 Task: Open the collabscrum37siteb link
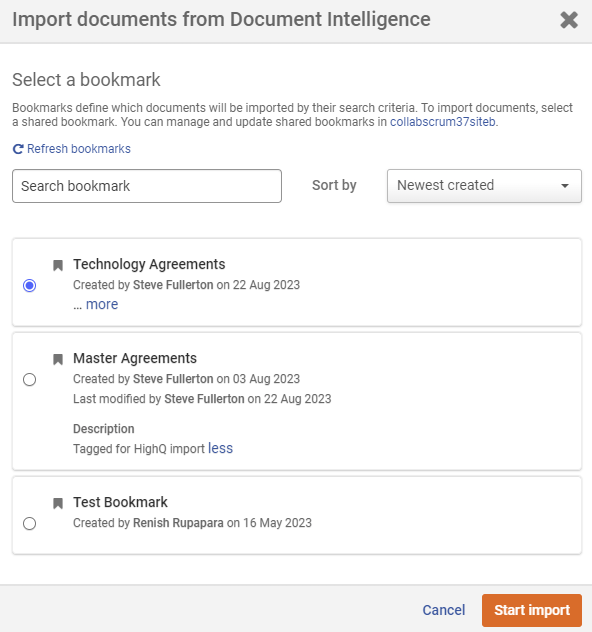442,122
